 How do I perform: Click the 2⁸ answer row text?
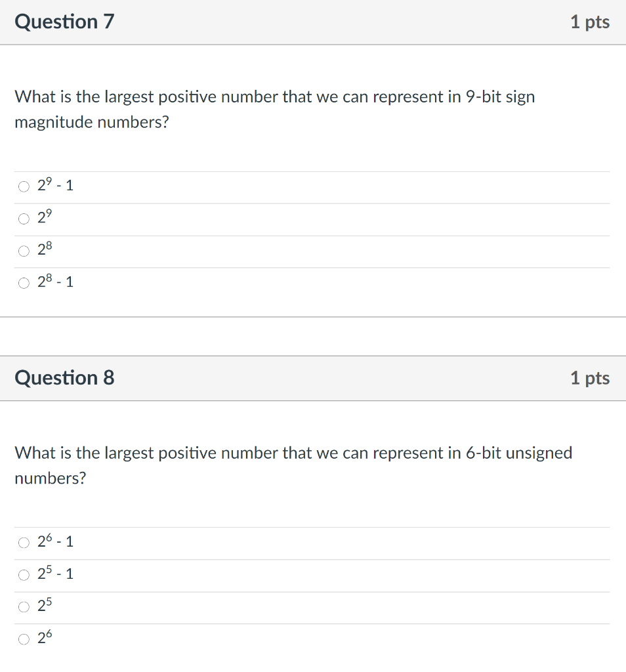coord(45,249)
